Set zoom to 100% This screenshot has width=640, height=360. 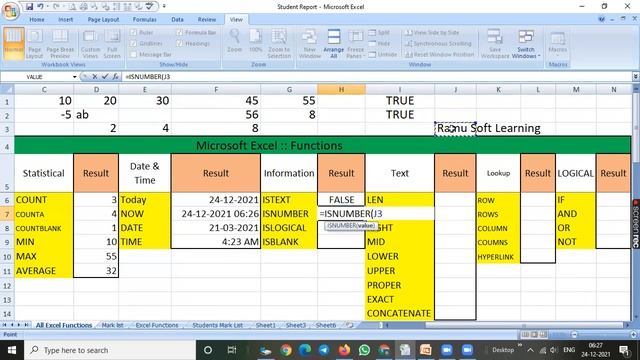coord(256,41)
